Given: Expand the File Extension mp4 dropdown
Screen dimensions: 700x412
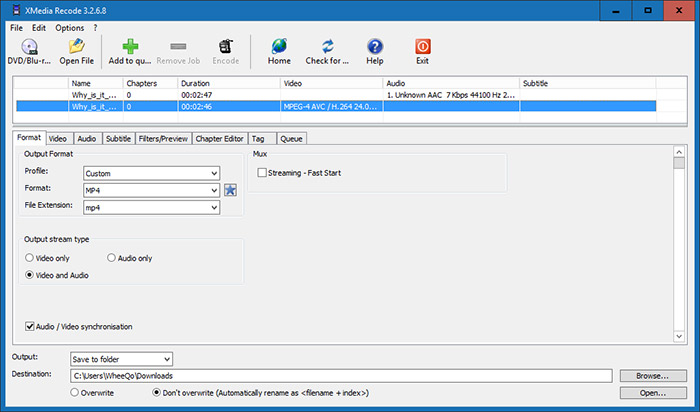Looking at the screenshot, I should tap(151, 208).
